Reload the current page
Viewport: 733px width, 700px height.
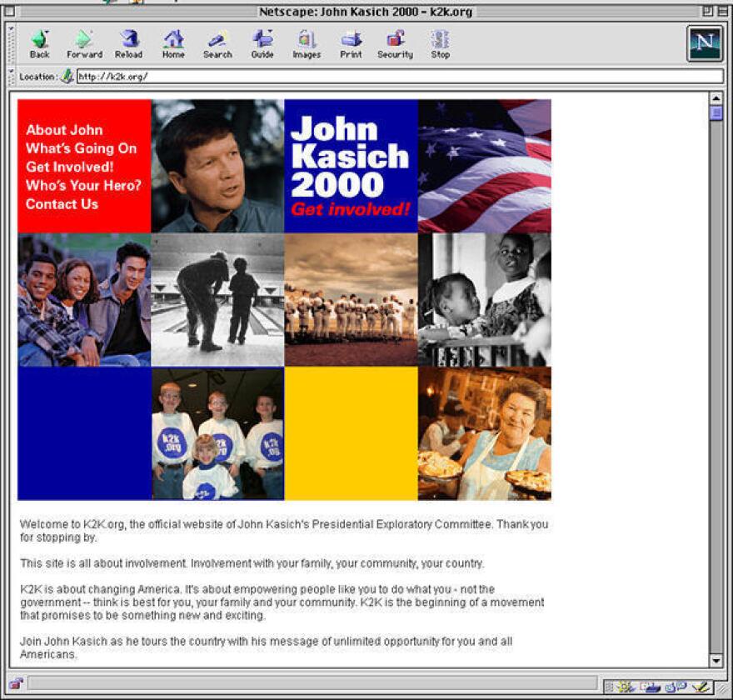[x=128, y=43]
